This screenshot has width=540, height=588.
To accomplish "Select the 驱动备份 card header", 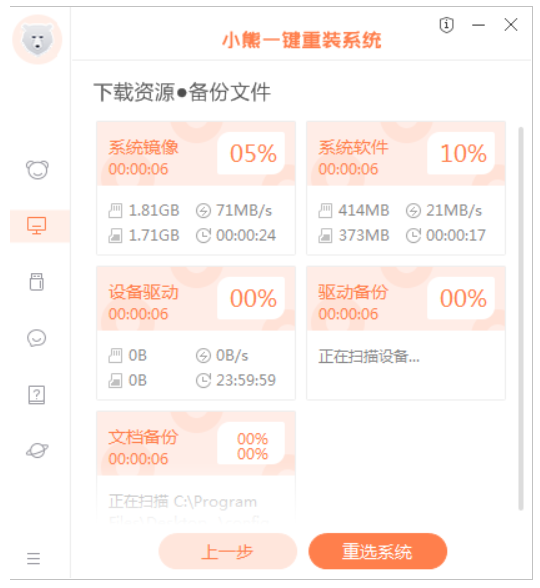I will pyautogui.click(x=406, y=298).
